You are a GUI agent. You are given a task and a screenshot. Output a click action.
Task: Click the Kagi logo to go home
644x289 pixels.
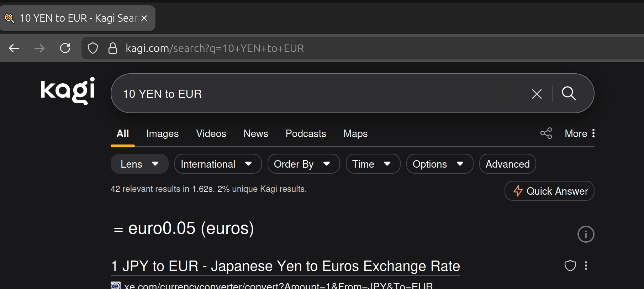coord(68,91)
